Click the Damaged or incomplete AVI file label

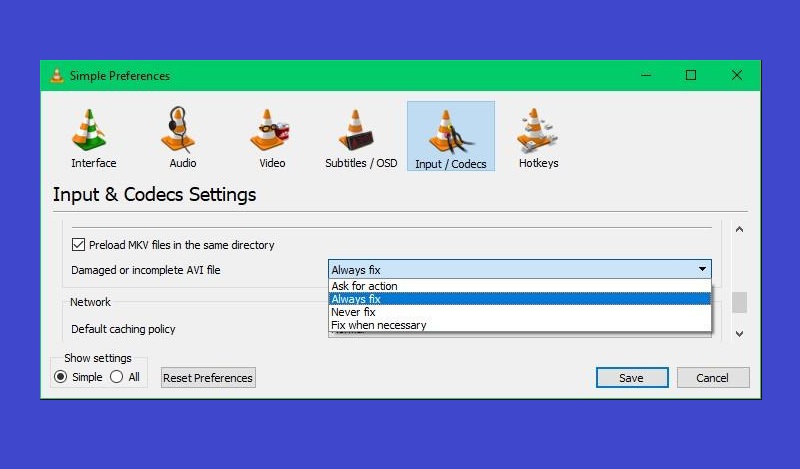point(145,270)
